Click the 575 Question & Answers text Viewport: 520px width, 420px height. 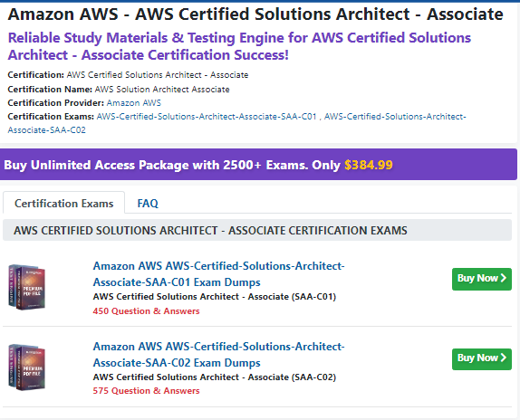click(x=146, y=391)
